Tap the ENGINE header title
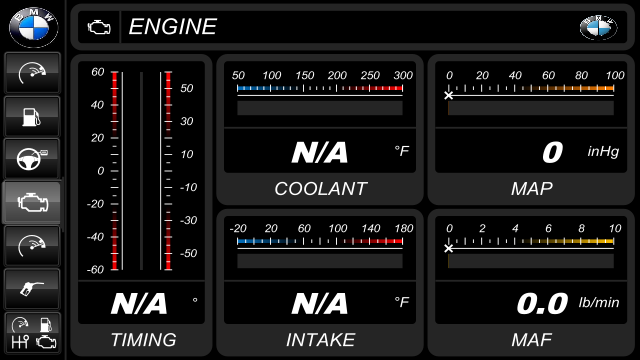The height and width of the screenshot is (360, 640). point(173,27)
